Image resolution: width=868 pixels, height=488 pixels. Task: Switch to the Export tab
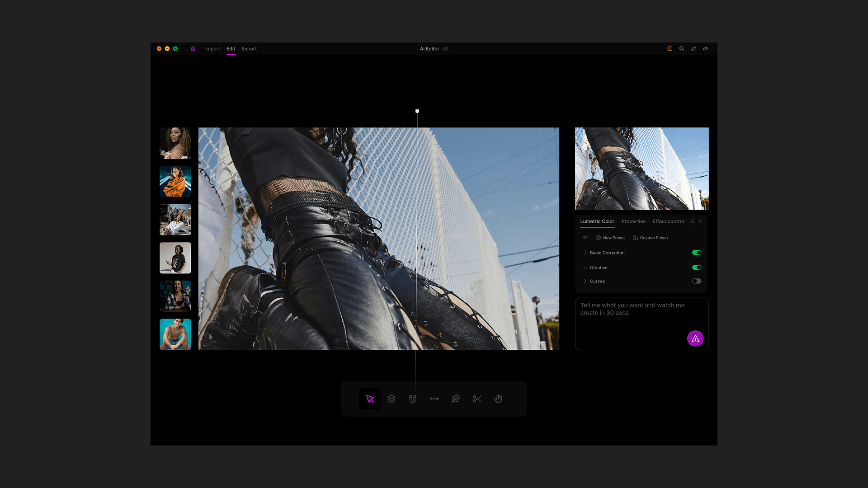click(x=249, y=49)
